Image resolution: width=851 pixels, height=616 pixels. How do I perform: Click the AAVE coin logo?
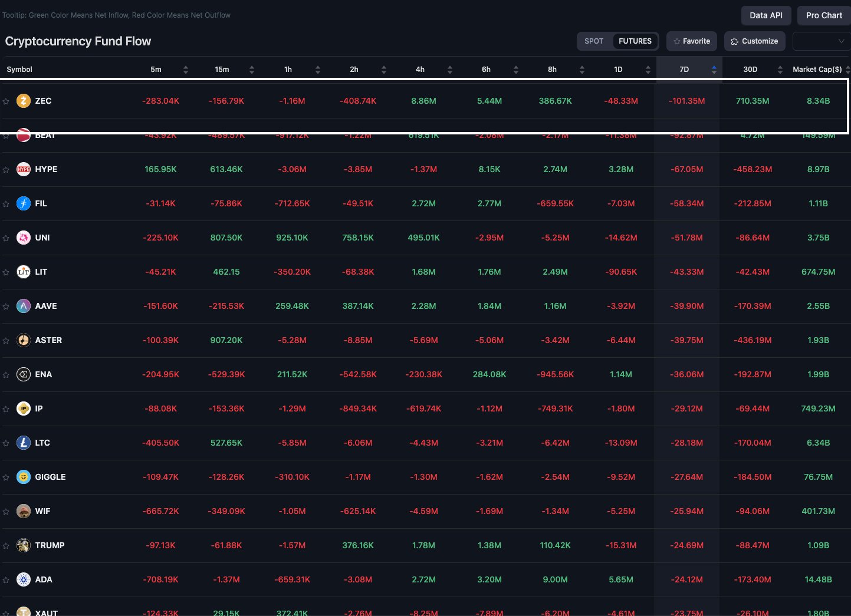(23, 306)
